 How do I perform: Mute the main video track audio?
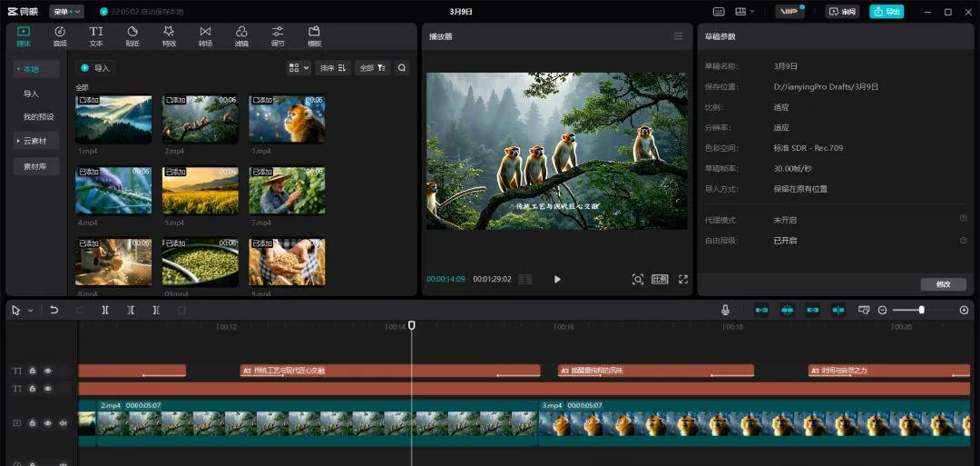[63, 422]
